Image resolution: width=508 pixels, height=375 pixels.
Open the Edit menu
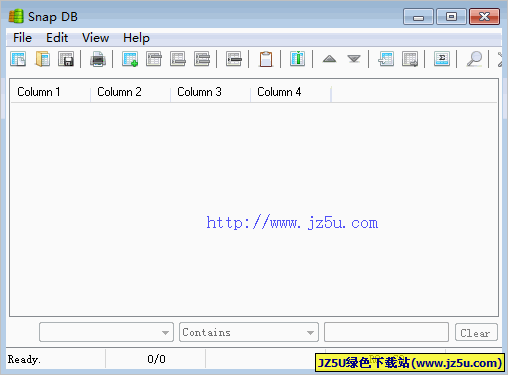coord(57,38)
